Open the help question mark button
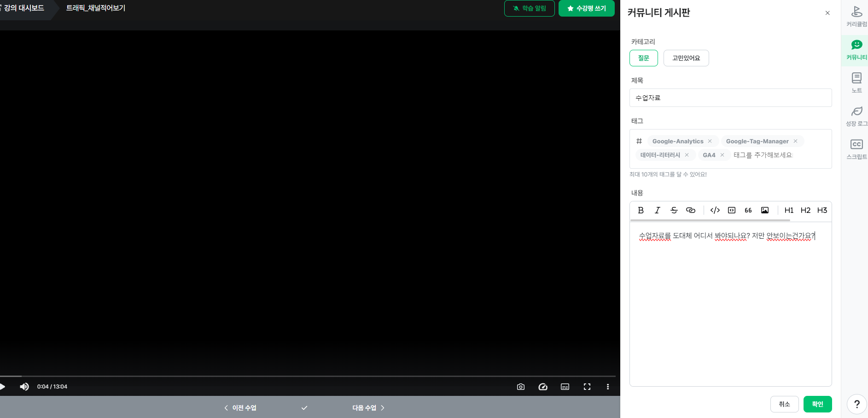The height and width of the screenshot is (418, 868). (x=856, y=404)
